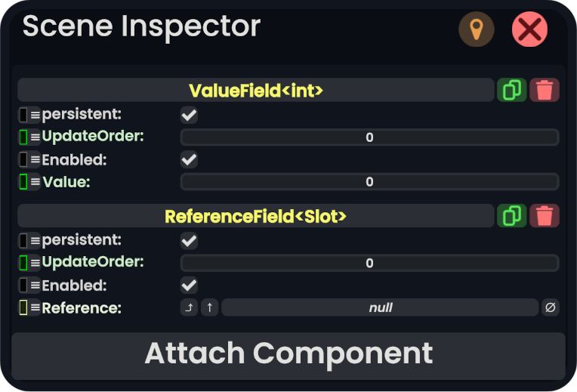This screenshot has width=577, height=392.
Task: Click the orange location pin icon
Action: (476, 30)
